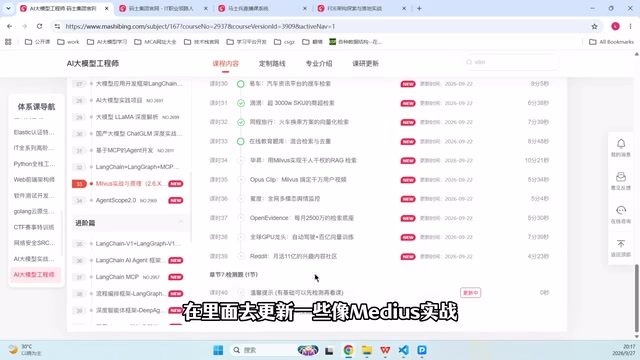Open Chrome from the taskbar

(348, 350)
